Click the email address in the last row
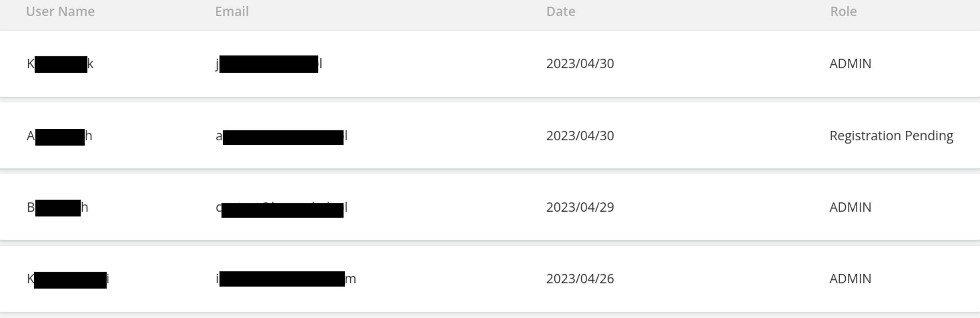 [x=286, y=279]
